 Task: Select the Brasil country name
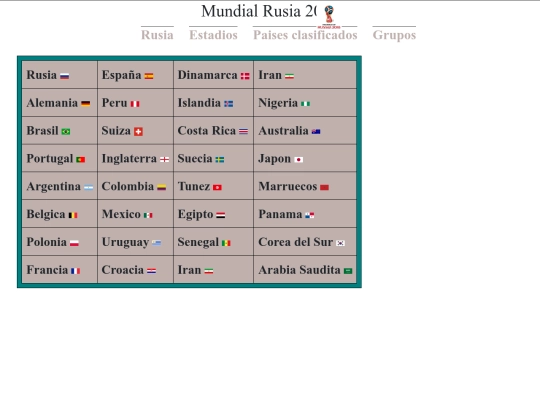pyautogui.click(x=42, y=131)
